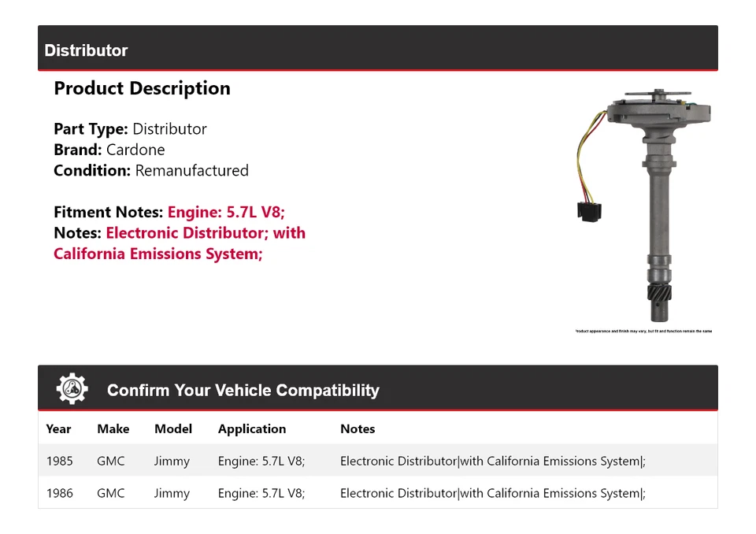The height and width of the screenshot is (534, 756).
Task: Click the Condition: Remanufactured line
Action: pyautogui.click(x=151, y=171)
